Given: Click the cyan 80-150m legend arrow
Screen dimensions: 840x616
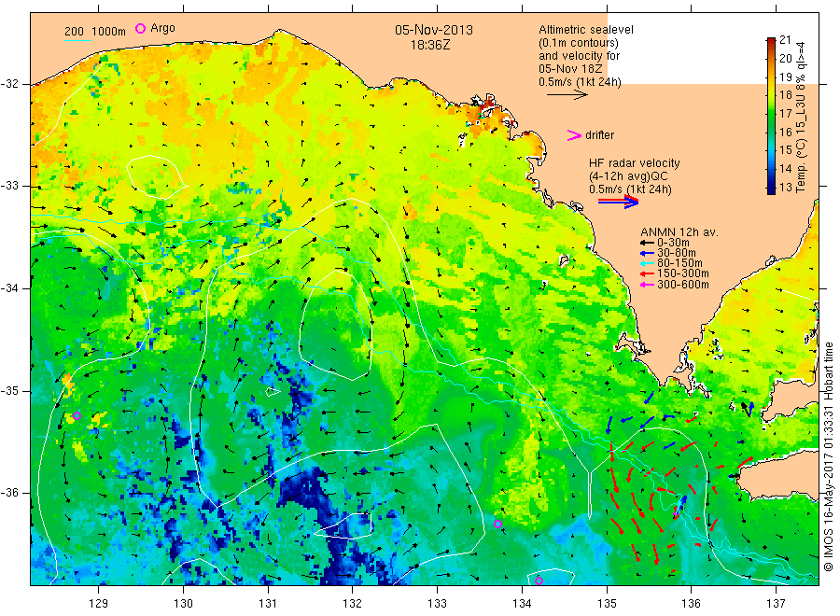Looking at the screenshot, I should pyautogui.click(x=647, y=263).
